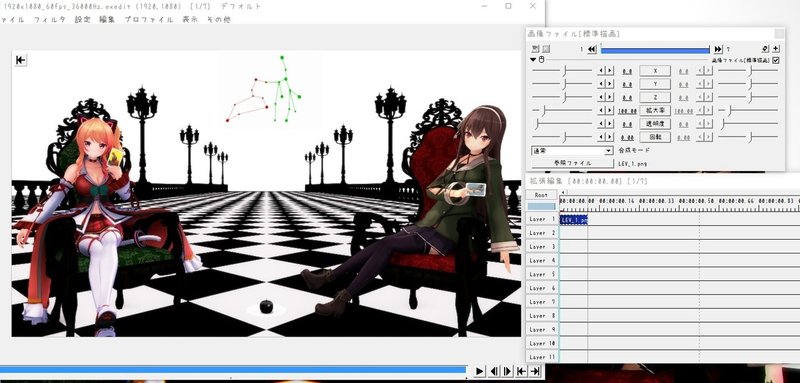
Task: Click the 参照ファイル button
Action: pyautogui.click(x=572, y=163)
